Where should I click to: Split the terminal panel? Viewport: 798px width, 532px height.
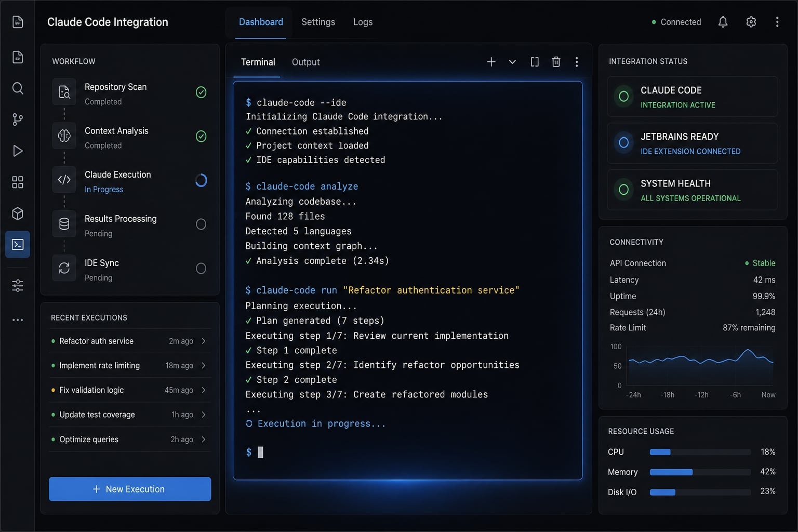(535, 62)
